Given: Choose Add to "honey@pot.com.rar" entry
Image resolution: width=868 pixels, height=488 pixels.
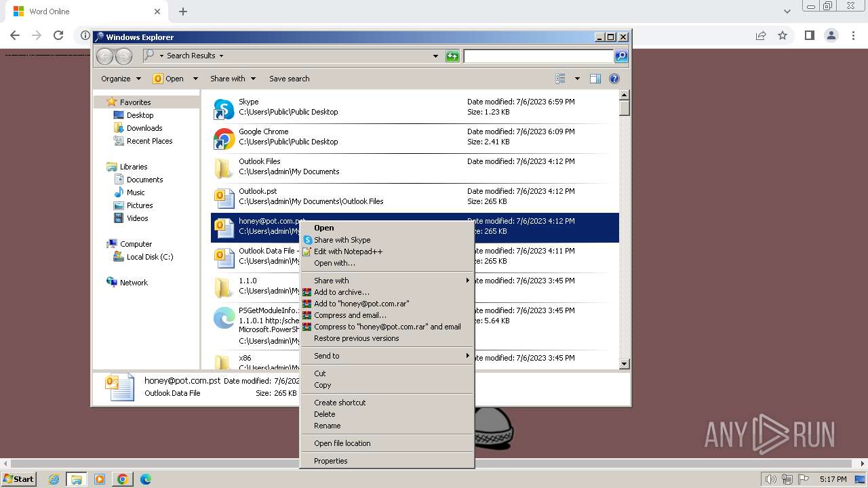Looking at the screenshot, I should pos(387,304).
